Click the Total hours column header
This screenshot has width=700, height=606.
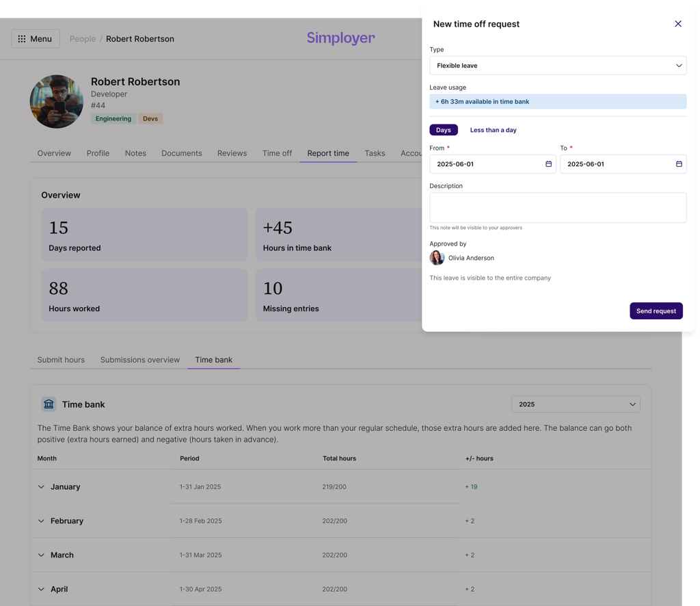[x=339, y=458]
